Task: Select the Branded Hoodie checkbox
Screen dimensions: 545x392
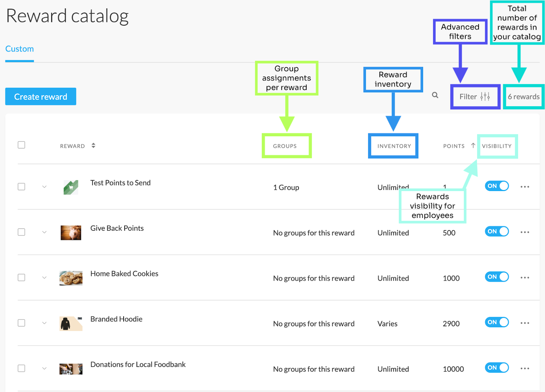Action: click(21, 323)
